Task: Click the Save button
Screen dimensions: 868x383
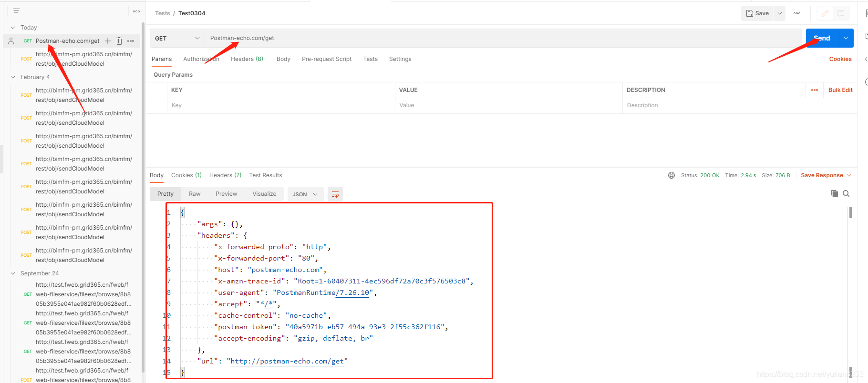Action: (x=757, y=13)
